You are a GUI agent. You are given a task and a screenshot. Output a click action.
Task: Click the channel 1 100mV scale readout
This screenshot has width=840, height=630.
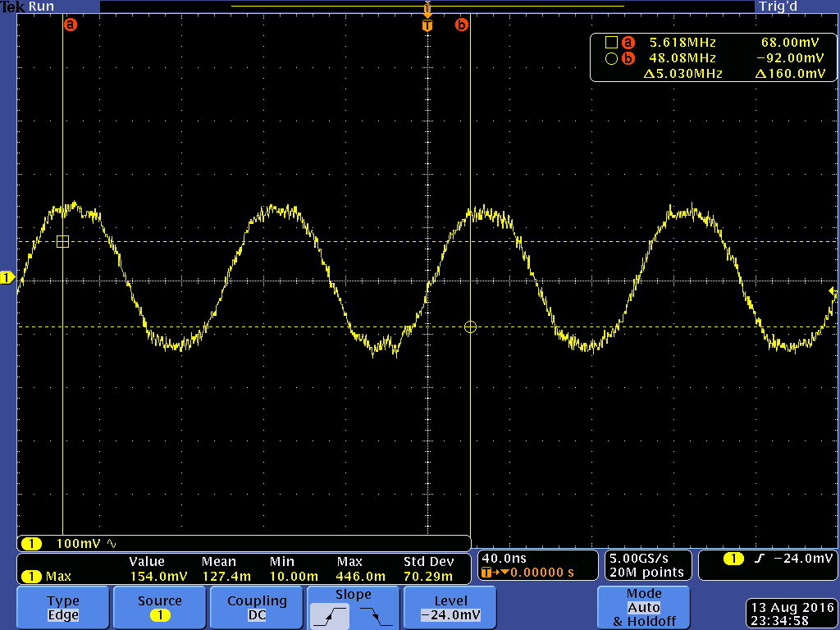78,544
